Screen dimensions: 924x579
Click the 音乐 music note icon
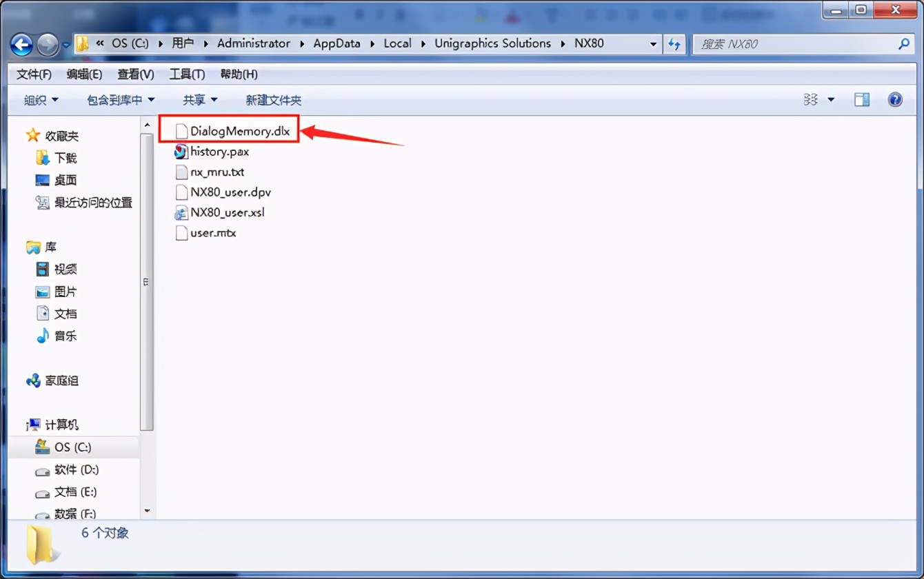point(43,336)
